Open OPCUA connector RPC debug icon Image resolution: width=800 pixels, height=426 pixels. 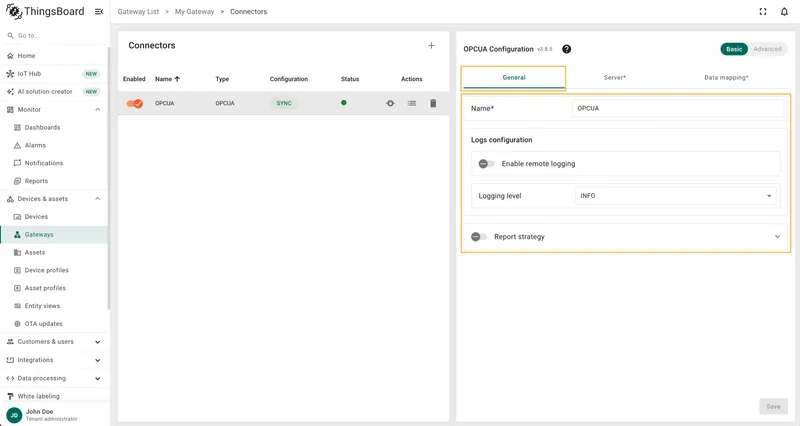tap(390, 103)
